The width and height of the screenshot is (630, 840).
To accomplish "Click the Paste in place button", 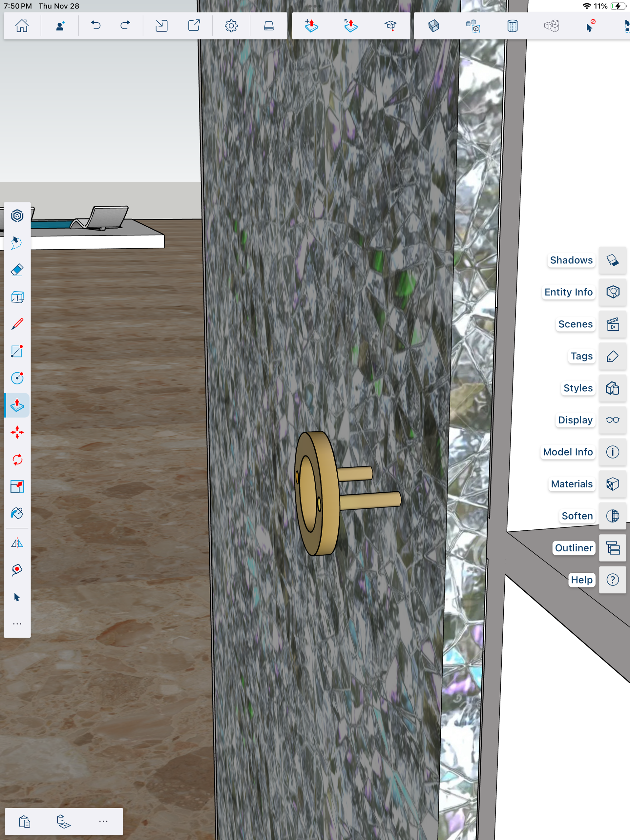I will coord(63,821).
